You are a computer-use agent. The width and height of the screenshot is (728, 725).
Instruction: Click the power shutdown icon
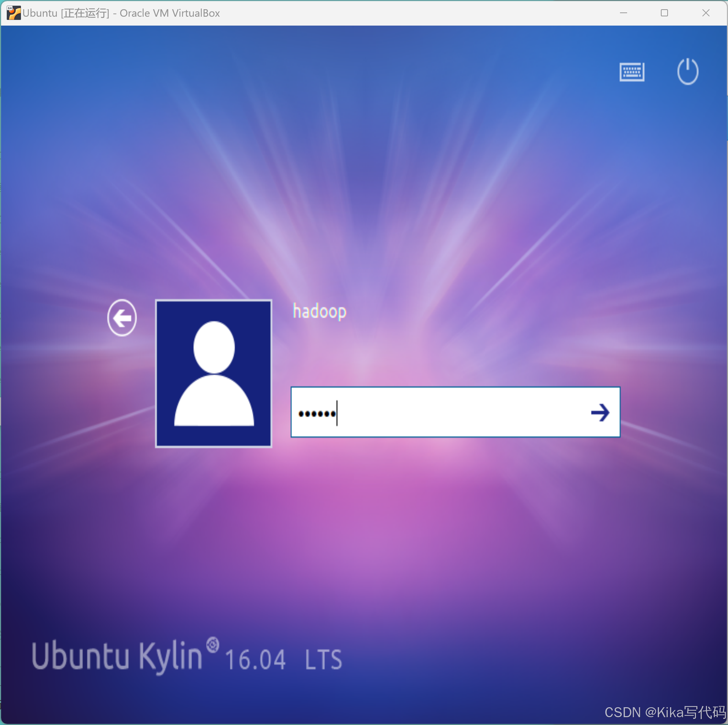(688, 71)
